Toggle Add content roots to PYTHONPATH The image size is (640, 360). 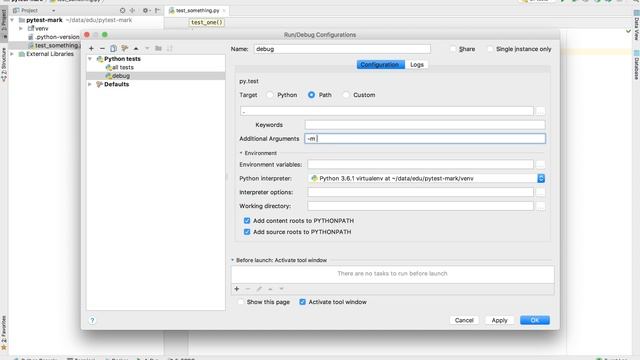point(247,220)
